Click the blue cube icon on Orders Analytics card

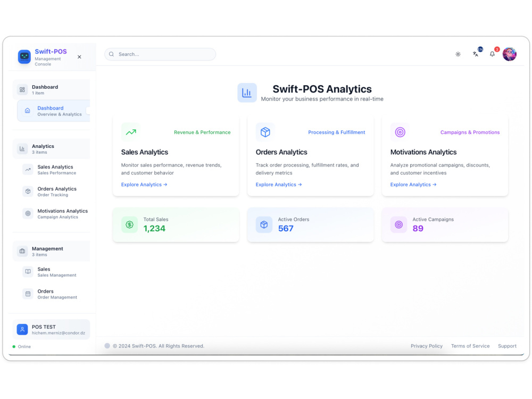point(265,131)
